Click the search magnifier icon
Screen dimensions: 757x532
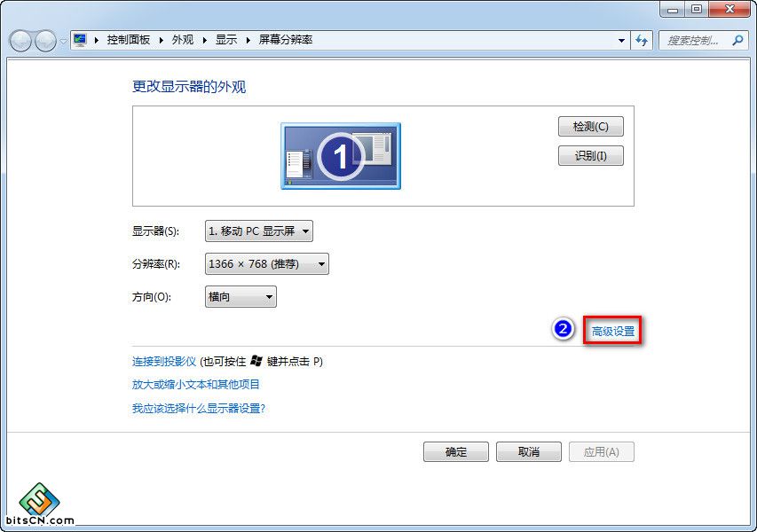[x=737, y=40]
